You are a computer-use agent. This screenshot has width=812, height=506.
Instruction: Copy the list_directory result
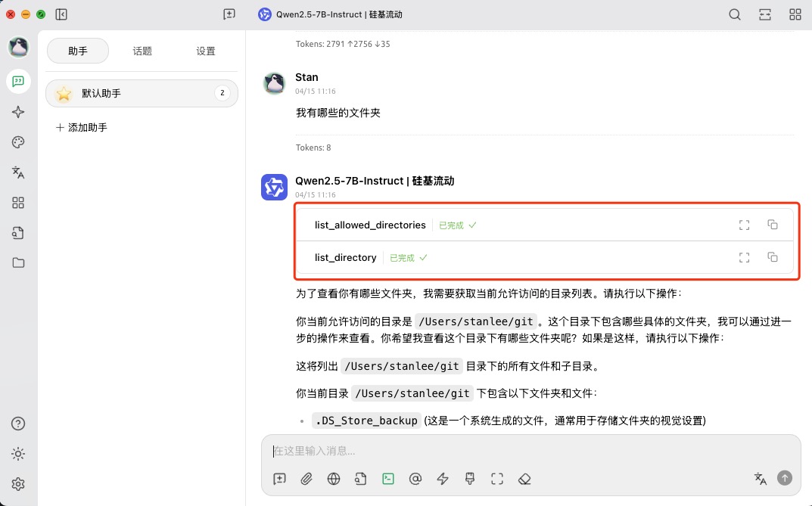pyautogui.click(x=773, y=257)
